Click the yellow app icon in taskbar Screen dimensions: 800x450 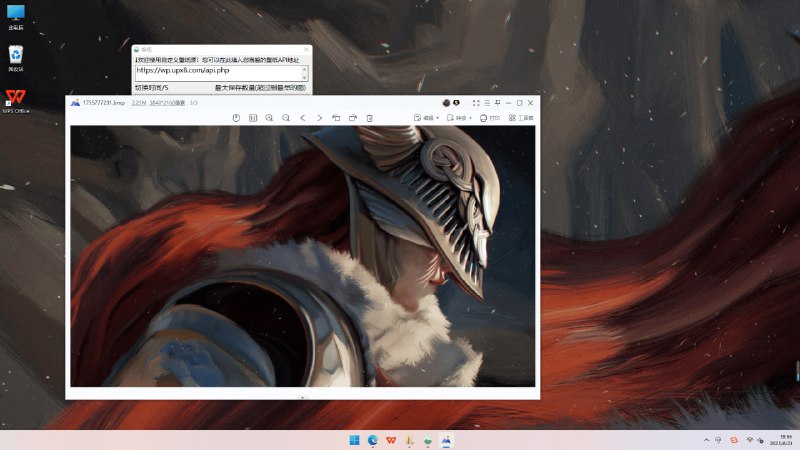[x=409, y=440]
